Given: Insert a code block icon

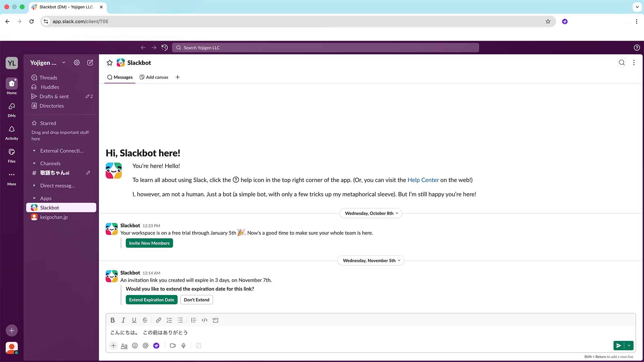Looking at the screenshot, I should tap(215, 320).
